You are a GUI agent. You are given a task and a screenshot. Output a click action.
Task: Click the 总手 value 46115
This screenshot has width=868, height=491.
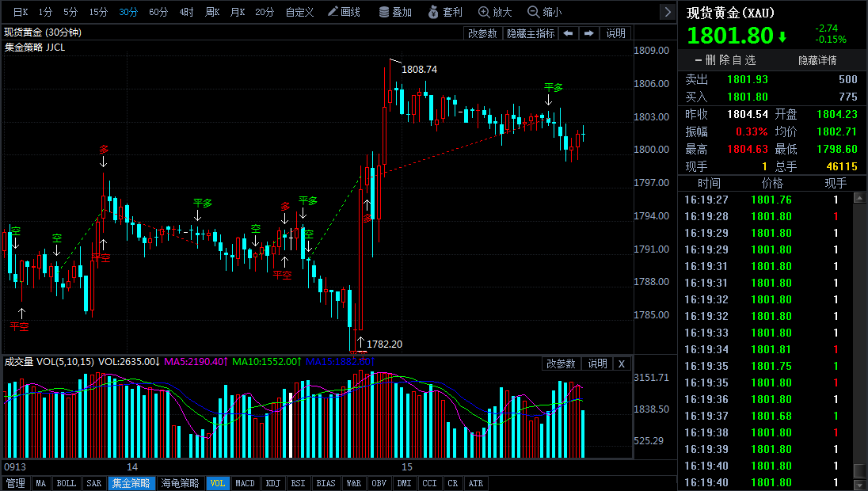[x=841, y=166]
